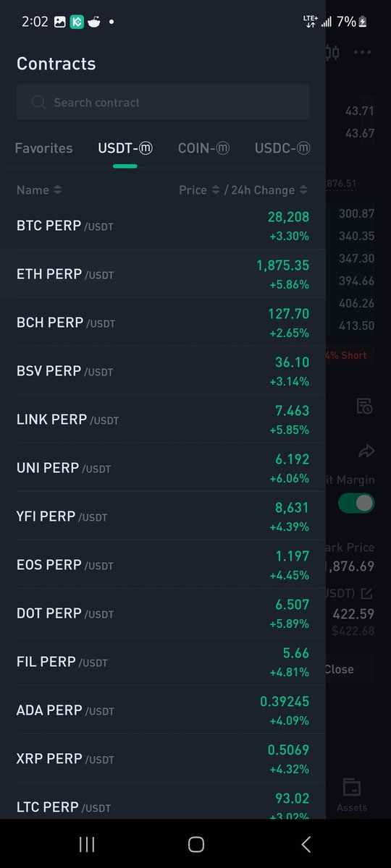Sort contracts by Name arrows

(57, 190)
